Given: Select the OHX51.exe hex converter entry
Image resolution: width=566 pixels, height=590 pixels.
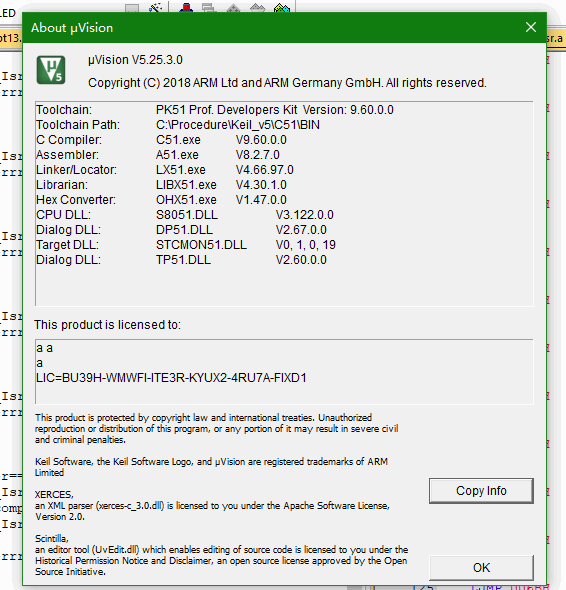Looking at the screenshot, I should [186, 200].
